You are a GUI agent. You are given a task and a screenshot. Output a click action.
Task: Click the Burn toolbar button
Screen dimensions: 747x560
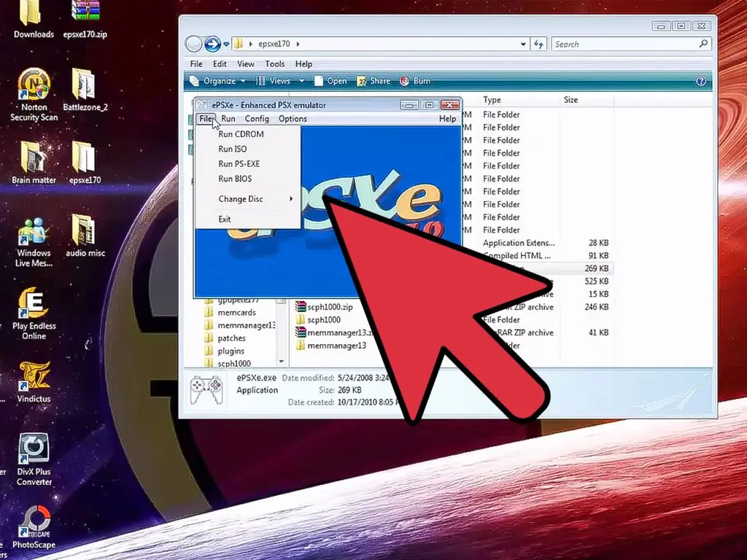tap(415, 81)
